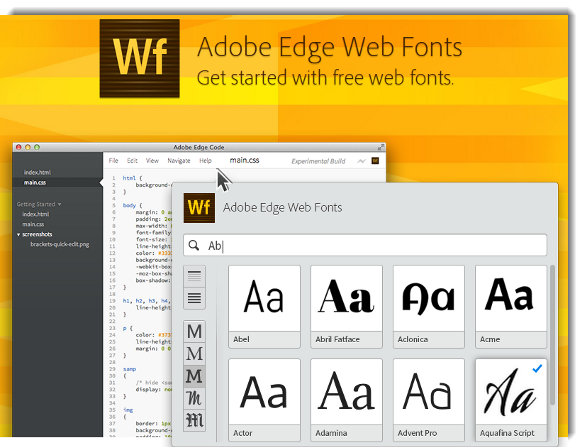
Task: Deselect the checked Aquafina Script font
Action: pyautogui.click(x=511, y=400)
